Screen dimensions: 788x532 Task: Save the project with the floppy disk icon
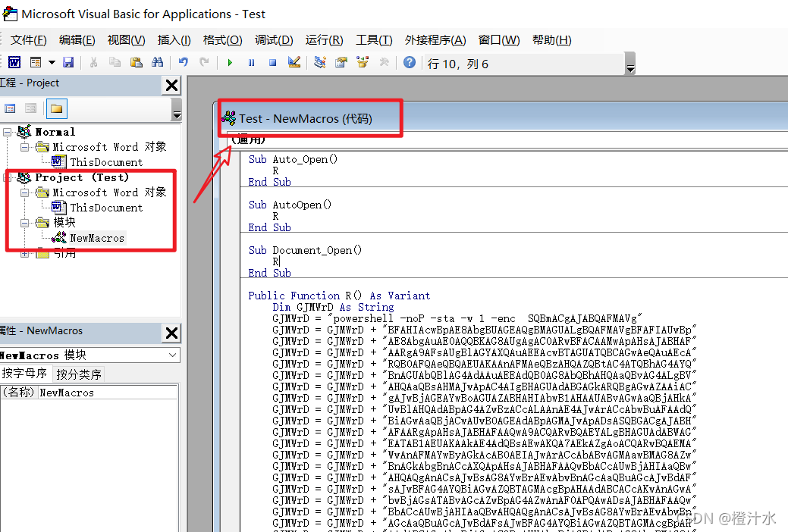point(68,62)
